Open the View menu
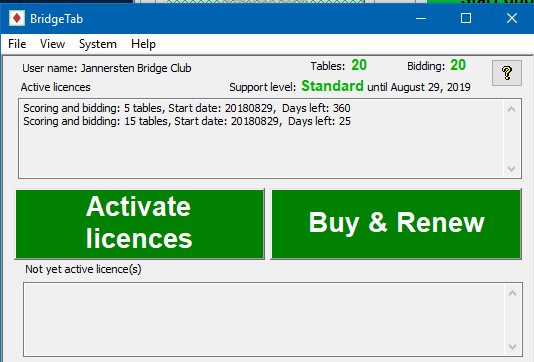Viewport: 534px width, 362px height. (52, 44)
